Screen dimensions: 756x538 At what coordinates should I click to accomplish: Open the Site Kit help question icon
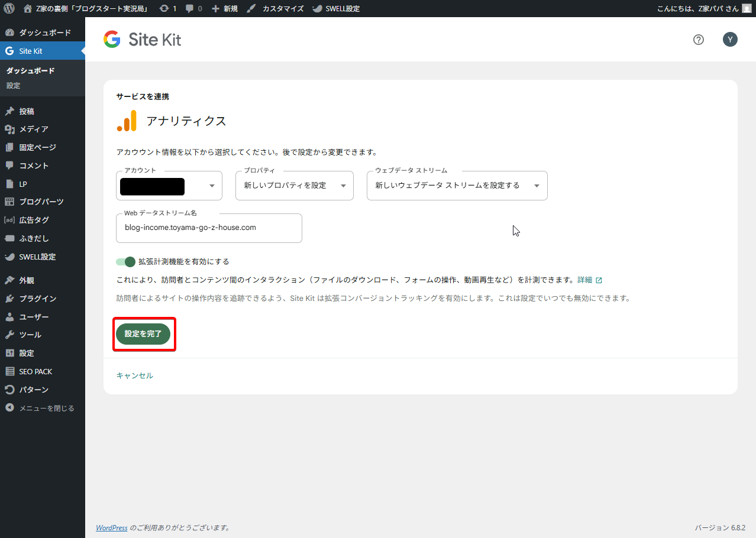click(x=699, y=40)
